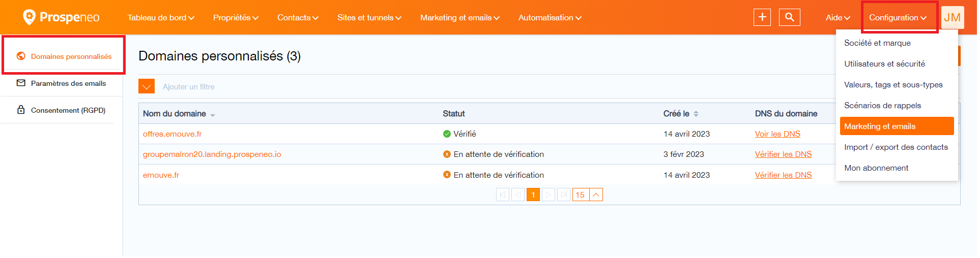Click the Domaines personnalisés (3) heading
The image size is (980, 258).
pyautogui.click(x=219, y=56)
